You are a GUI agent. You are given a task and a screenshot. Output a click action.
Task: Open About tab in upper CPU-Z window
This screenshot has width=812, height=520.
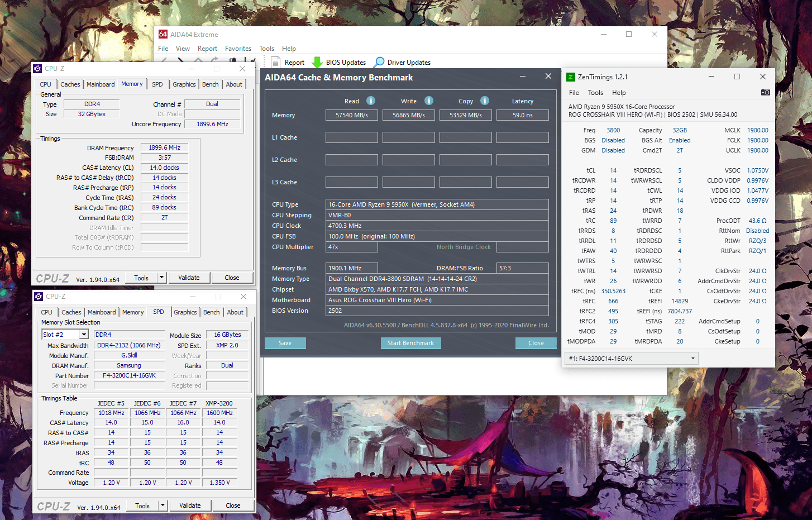[234, 84]
